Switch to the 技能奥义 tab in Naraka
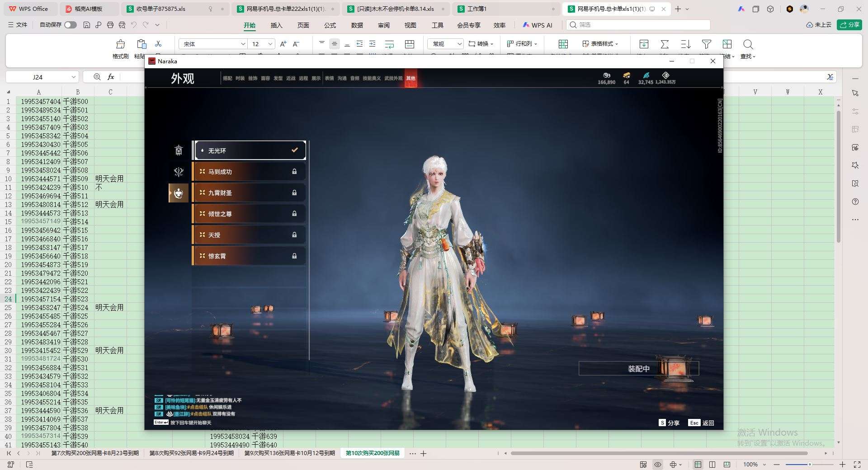Screen dimensions: 868x470 [x=372, y=78]
